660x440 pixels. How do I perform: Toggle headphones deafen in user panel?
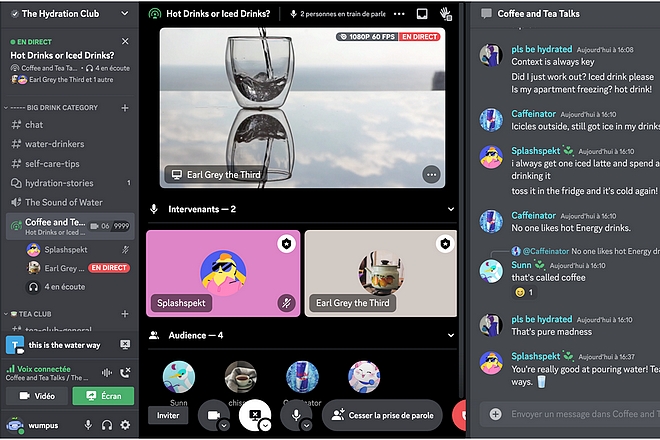point(107,425)
